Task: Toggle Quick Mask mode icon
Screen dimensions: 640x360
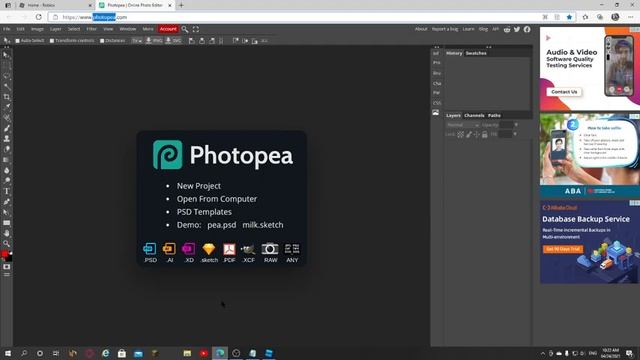Action: click(x=7, y=267)
